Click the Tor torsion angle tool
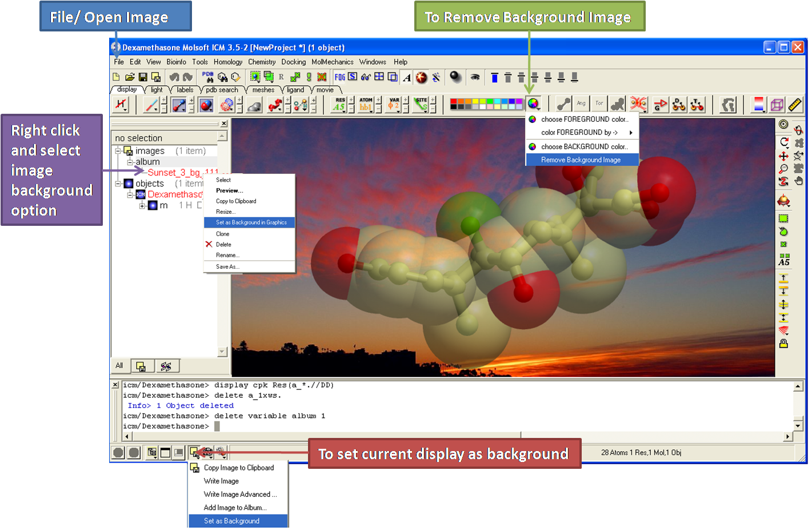 click(599, 103)
